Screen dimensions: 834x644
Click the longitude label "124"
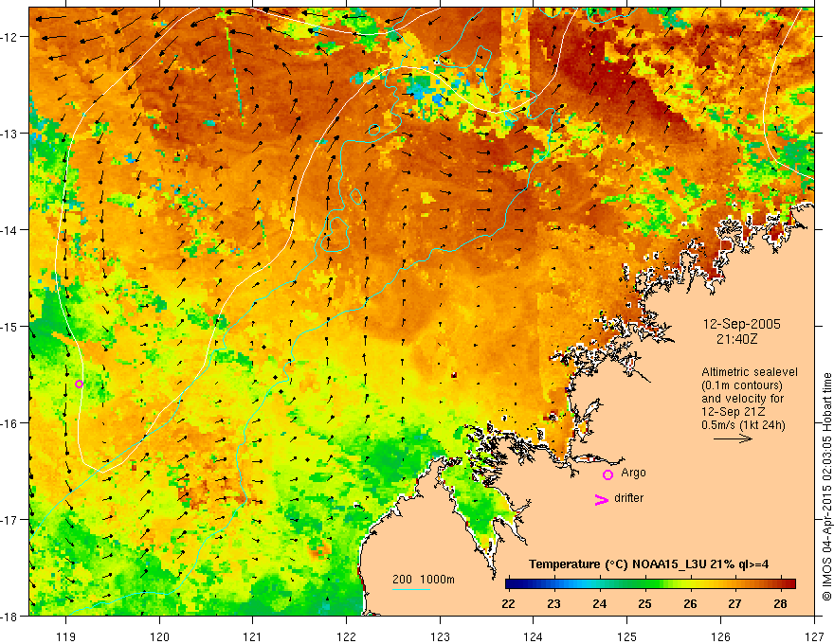click(x=534, y=636)
